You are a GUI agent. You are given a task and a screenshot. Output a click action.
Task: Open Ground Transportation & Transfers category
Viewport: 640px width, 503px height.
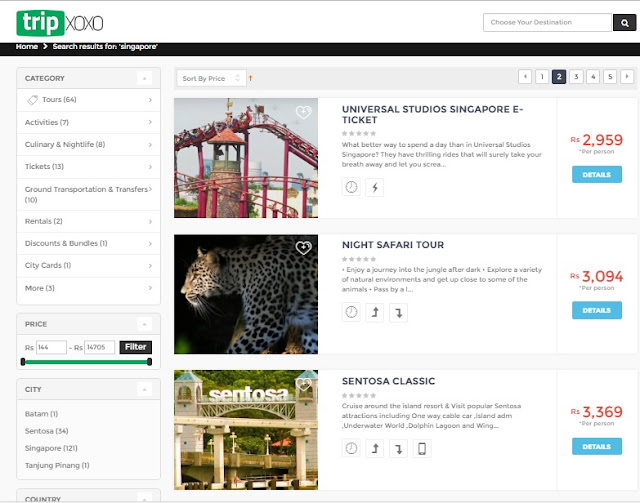point(88,194)
